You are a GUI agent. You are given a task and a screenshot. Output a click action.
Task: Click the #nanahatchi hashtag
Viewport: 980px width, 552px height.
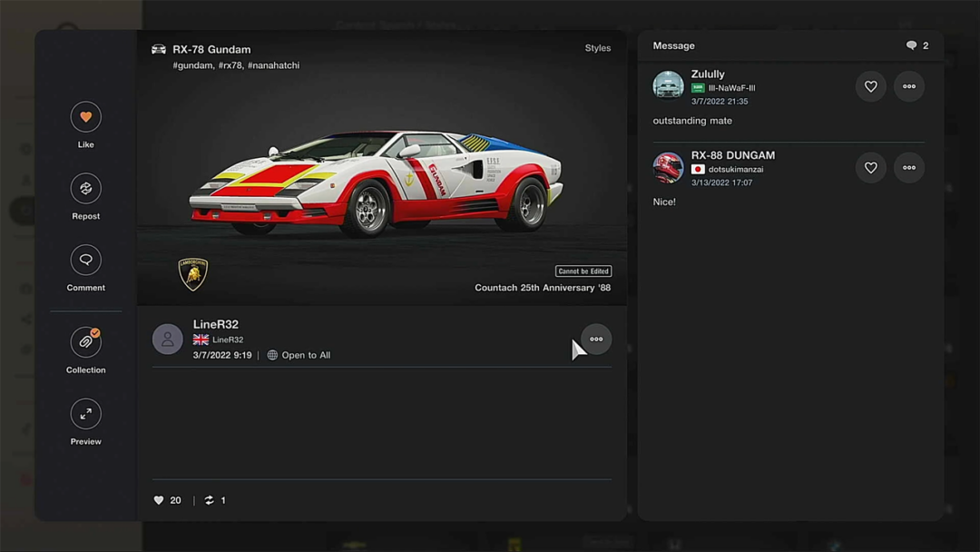point(273,65)
